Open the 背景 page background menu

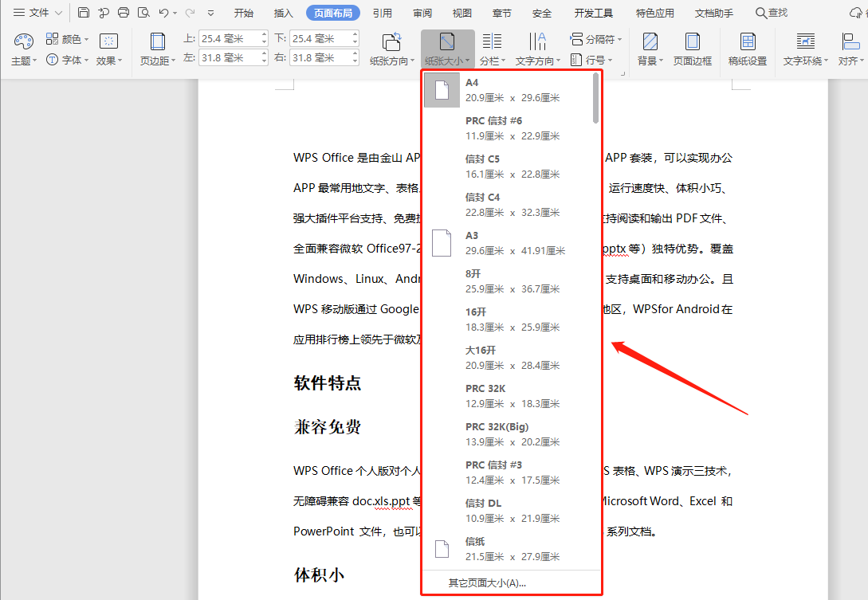tap(650, 49)
